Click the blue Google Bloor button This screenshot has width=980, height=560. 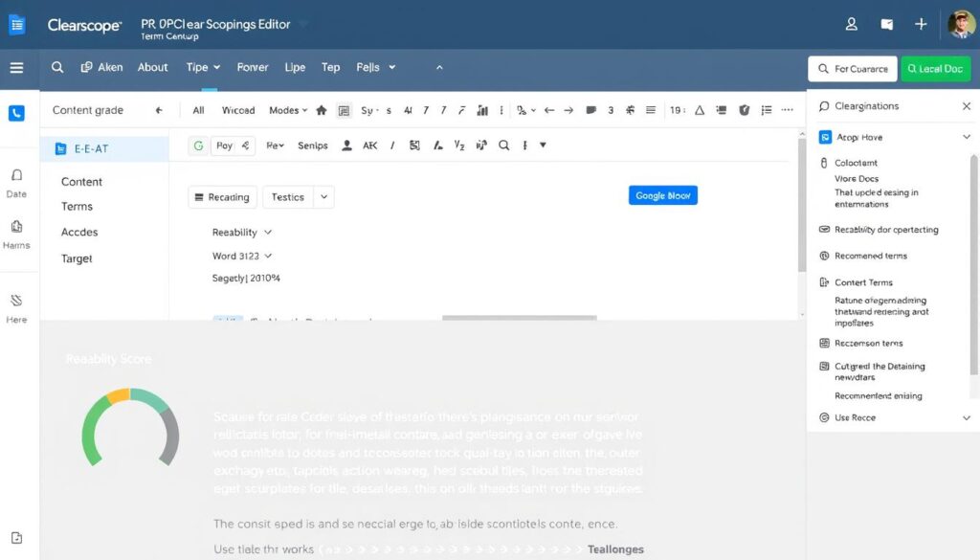(x=663, y=195)
